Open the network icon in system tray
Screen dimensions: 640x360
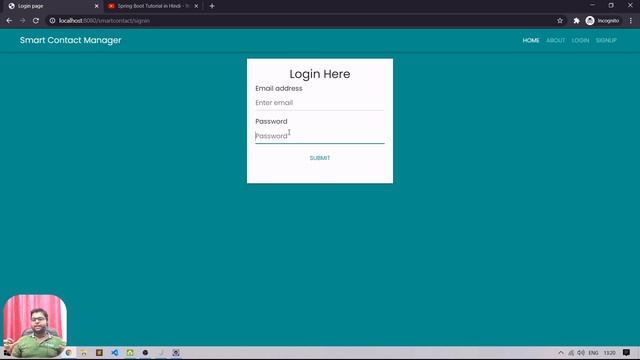click(x=571, y=353)
